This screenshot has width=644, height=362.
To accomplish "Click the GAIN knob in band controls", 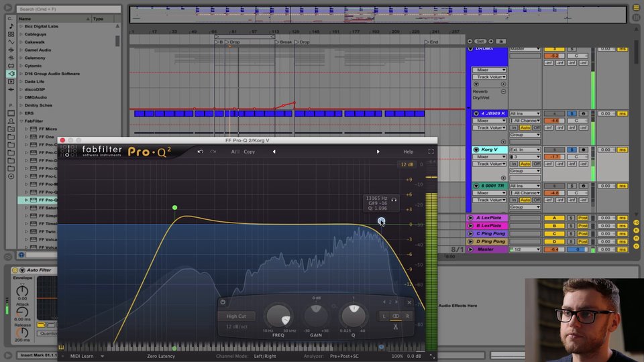I will pyautogui.click(x=316, y=315).
